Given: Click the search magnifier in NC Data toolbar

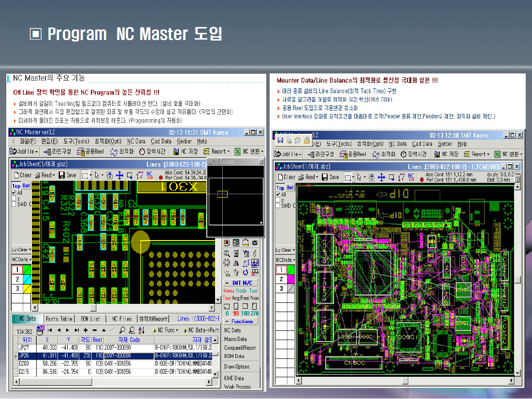Looking at the screenshot, I should 122,330.
